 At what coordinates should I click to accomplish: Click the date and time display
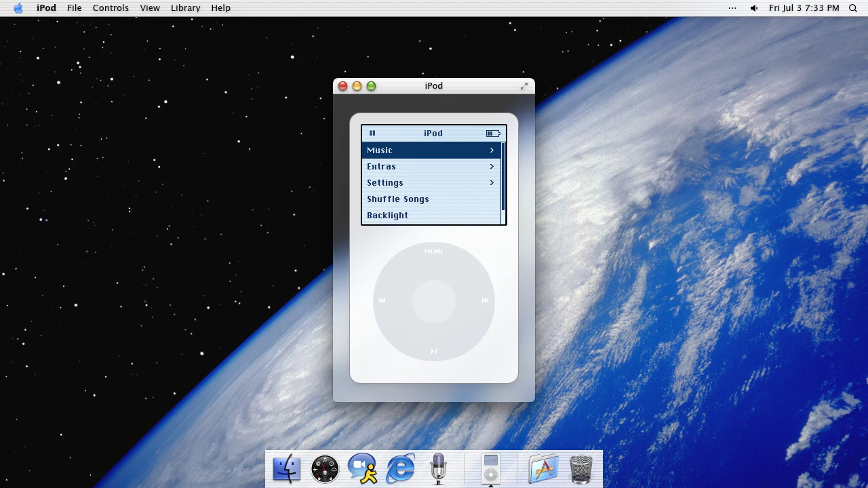(x=804, y=8)
